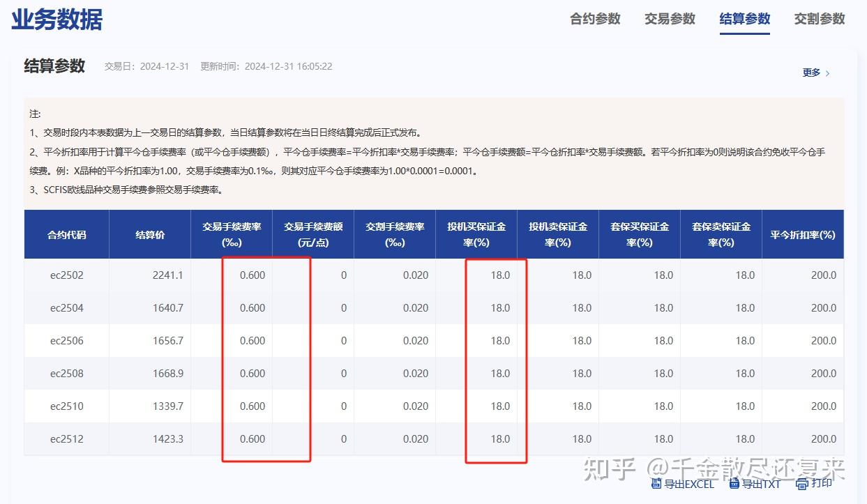
Task: Click the 套保卖保证金率 18.0 in ec2512 row
Action: pos(745,439)
